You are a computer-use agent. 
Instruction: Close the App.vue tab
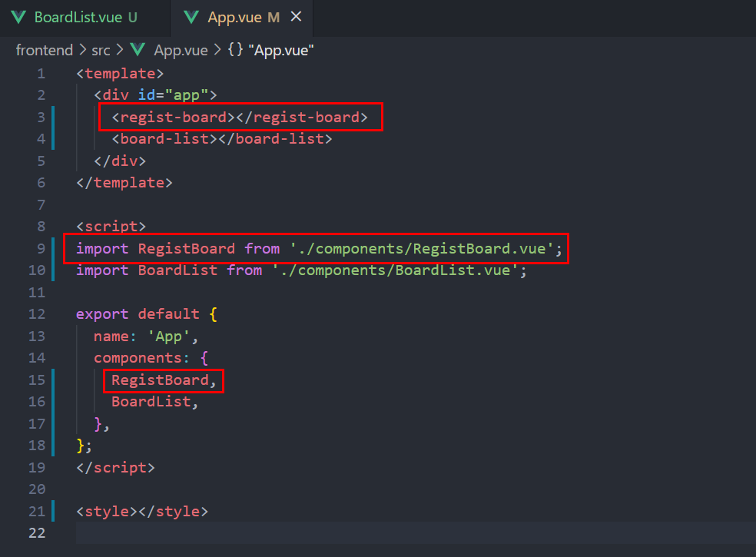tap(296, 17)
